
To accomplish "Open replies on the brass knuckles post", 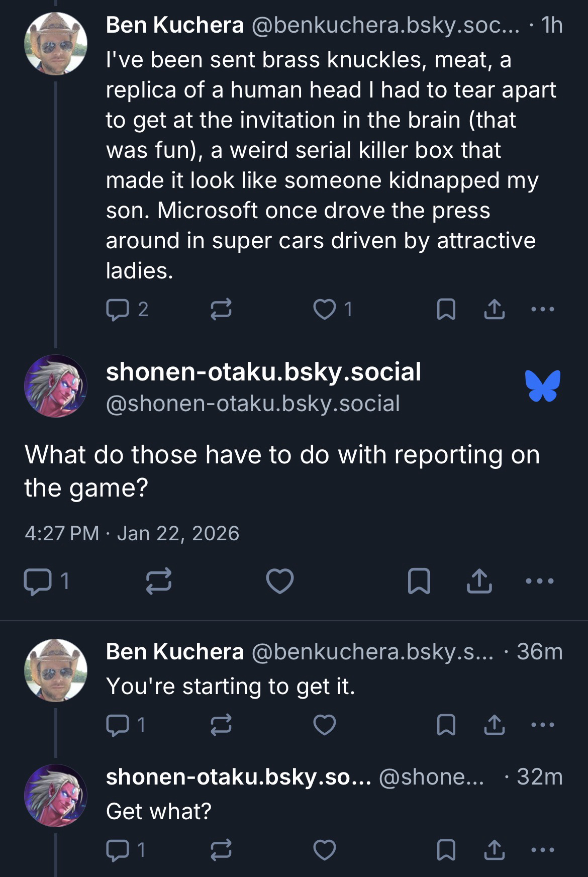I will [117, 309].
